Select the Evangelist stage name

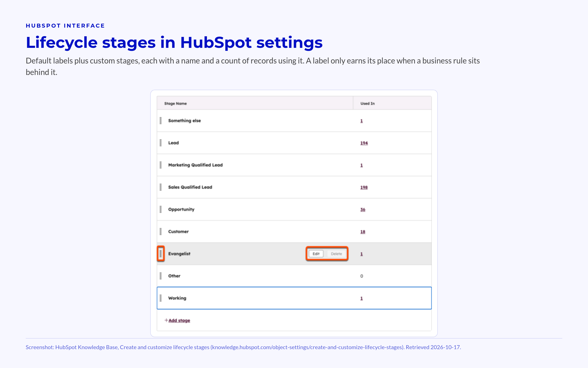click(179, 254)
